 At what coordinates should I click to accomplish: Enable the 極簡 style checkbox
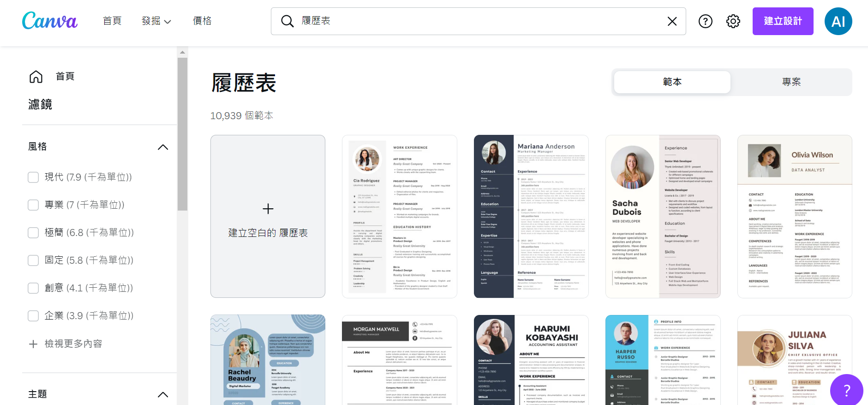tap(33, 233)
